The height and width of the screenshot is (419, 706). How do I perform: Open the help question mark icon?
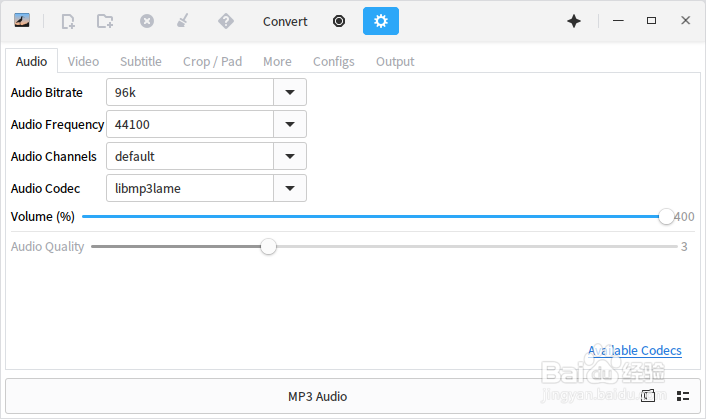pos(225,21)
